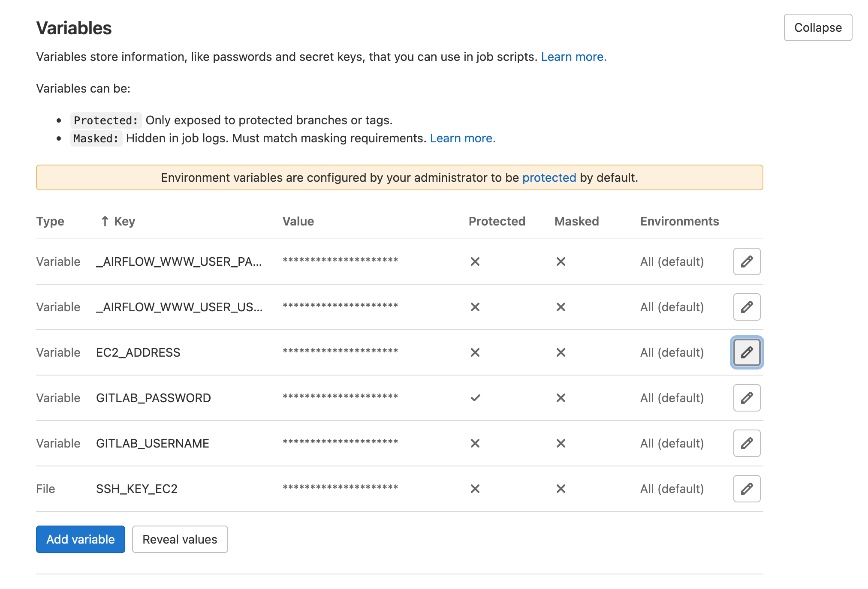Click the Environments column header
868x589 pixels.
click(679, 221)
